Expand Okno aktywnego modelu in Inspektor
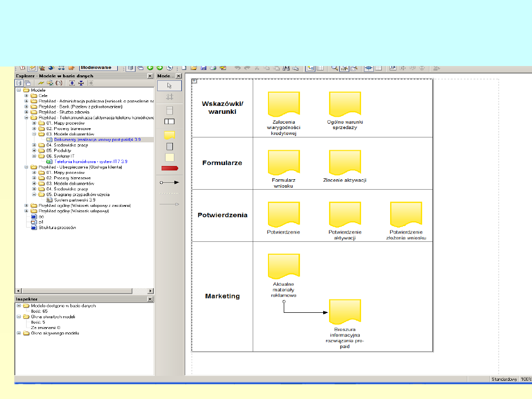This screenshot has height=399, width=532. pyautogui.click(x=19, y=333)
